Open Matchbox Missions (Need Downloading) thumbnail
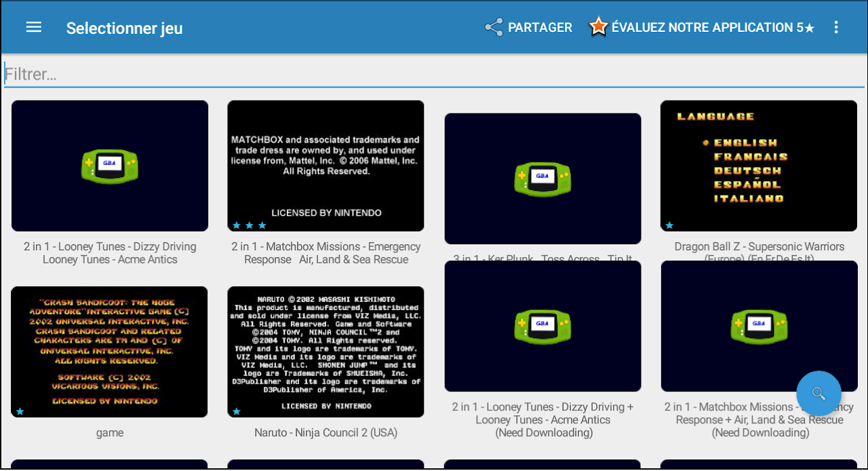This screenshot has width=868, height=471. tap(759, 326)
